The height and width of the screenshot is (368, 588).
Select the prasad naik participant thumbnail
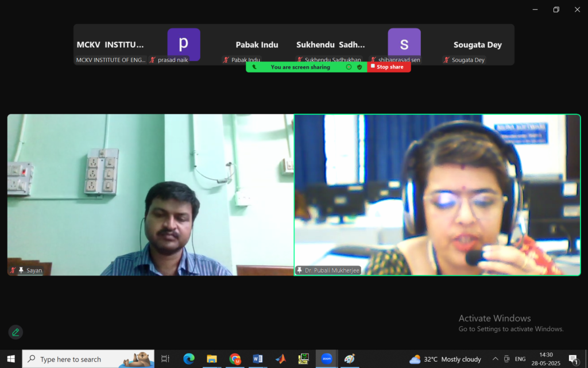tap(183, 44)
